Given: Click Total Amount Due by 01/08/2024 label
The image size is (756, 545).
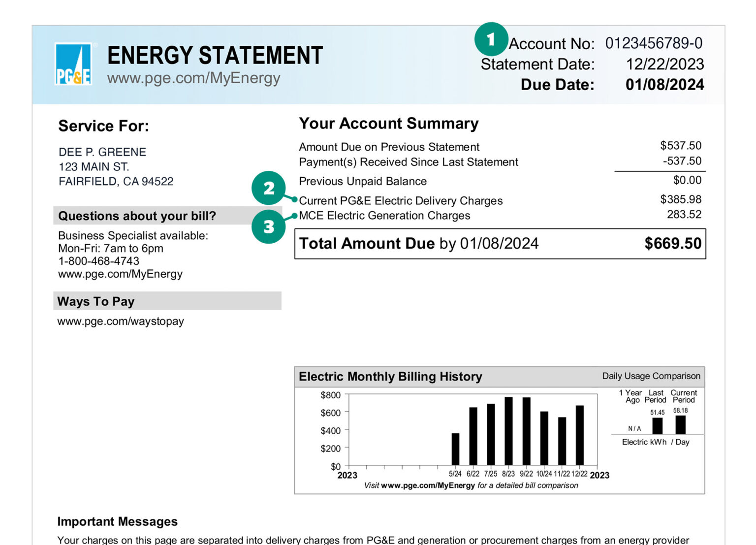Looking at the screenshot, I should 419,244.
